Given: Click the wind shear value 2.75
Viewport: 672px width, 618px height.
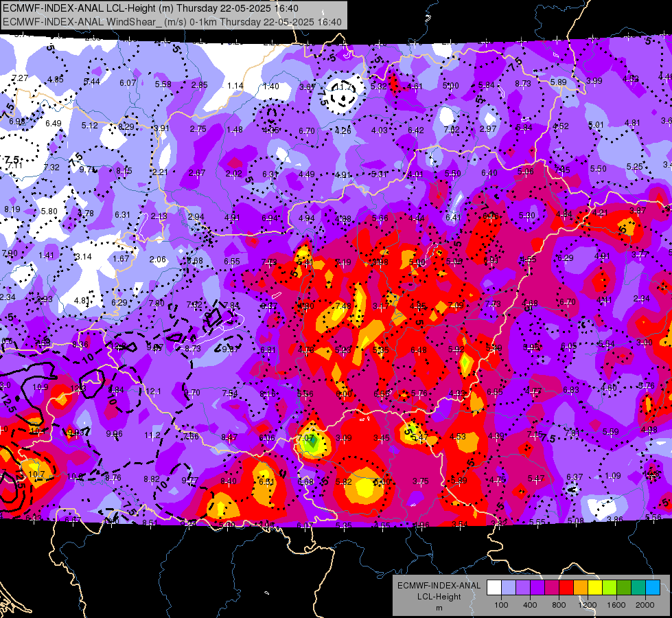Looking at the screenshot, I should click(x=198, y=128).
